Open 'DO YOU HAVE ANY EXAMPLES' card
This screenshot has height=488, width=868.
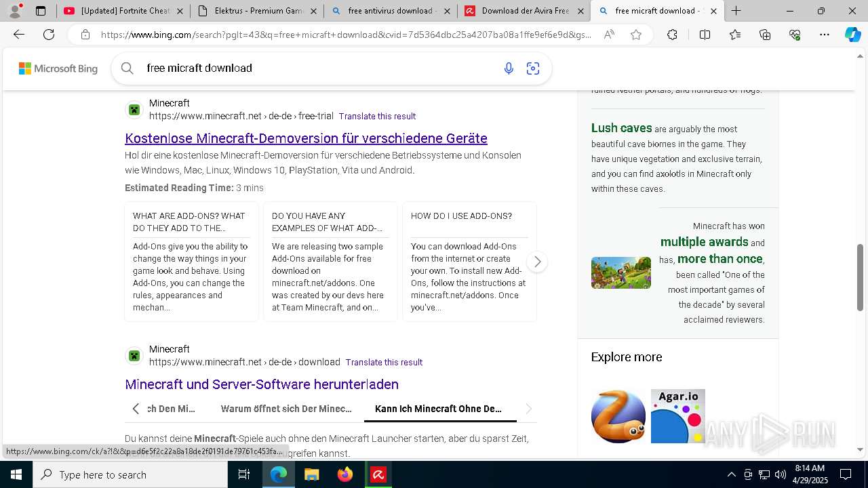coord(330,261)
